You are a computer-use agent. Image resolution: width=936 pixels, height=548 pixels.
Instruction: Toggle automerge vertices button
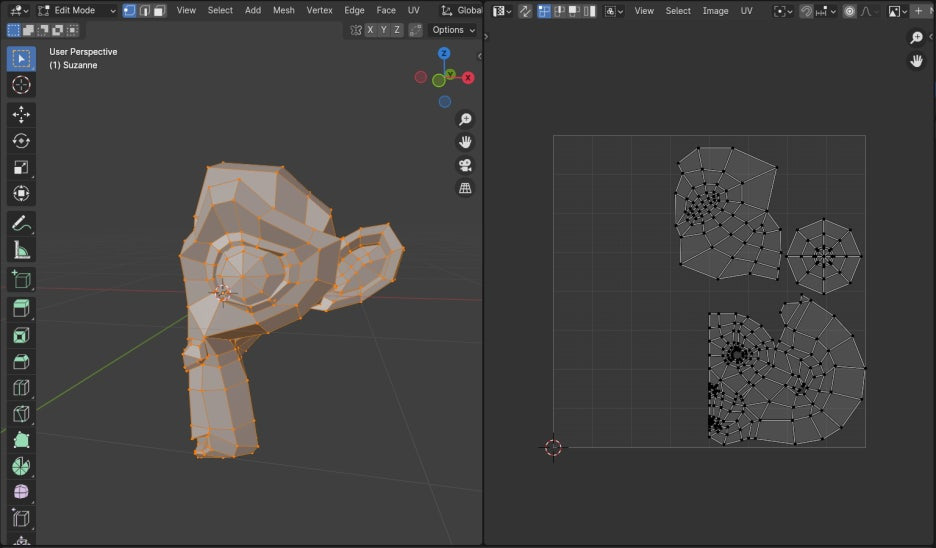(x=416, y=30)
